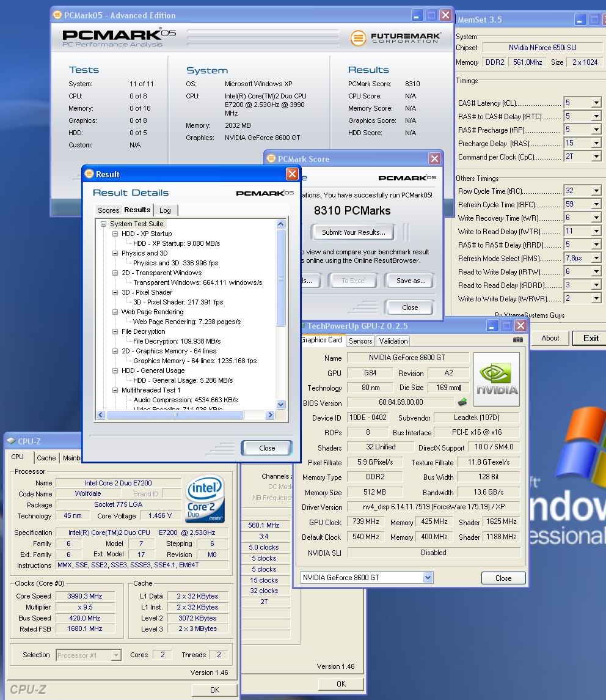Click the CPU-Z title bar icon

pyautogui.click(x=11, y=441)
